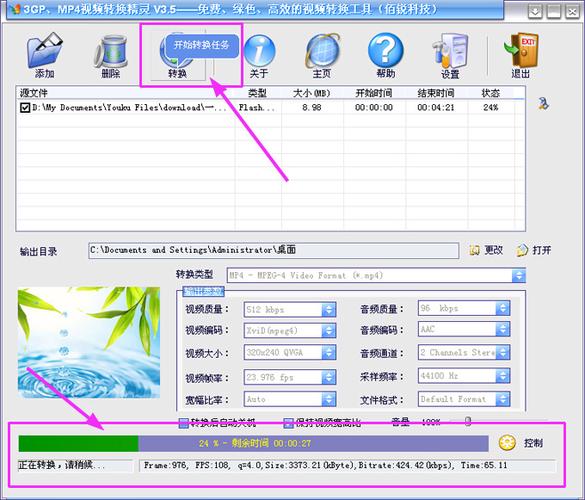
Task: Click the output directory path field
Action: (x=273, y=250)
